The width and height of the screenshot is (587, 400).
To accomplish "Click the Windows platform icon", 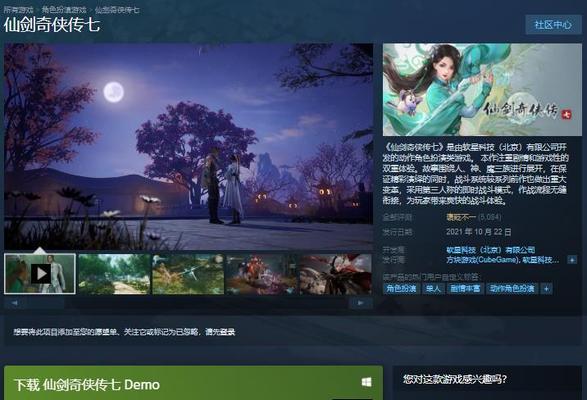I will pos(367,382).
